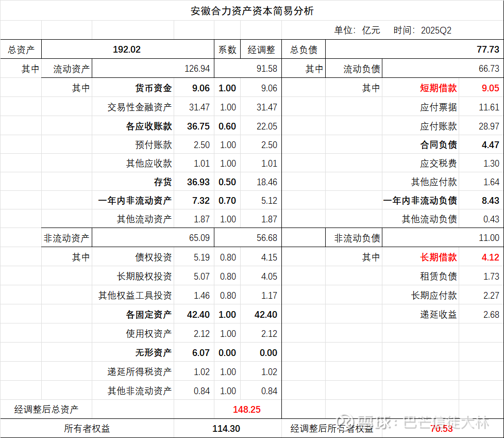Image resolution: width=504 pixels, height=438 pixels.
Task: Select the 经调整后总资产 label
Action: point(46,409)
